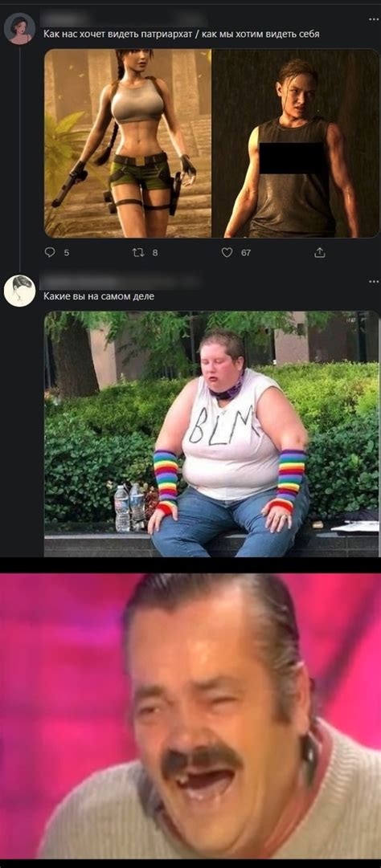Click the retweet count 8
381x868 pixels.
155,253
